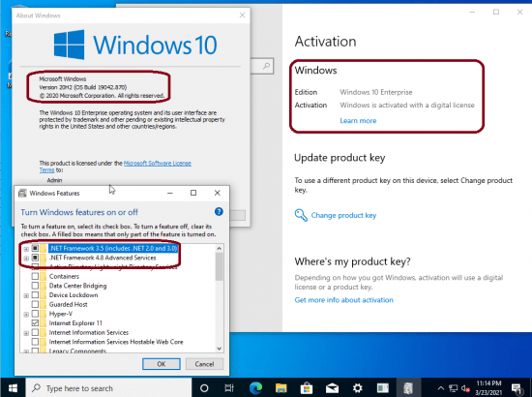The height and width of the screenshot is (397, 532).
Task: Click Change product key link
Action: [x=343, y=215]
